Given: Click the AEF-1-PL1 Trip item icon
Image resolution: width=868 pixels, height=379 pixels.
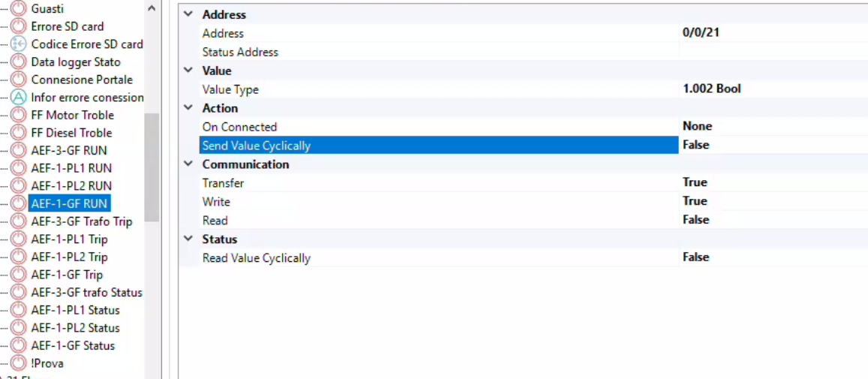Looking at the screenshot, I should pyautogui.click(x=19, y=239).
